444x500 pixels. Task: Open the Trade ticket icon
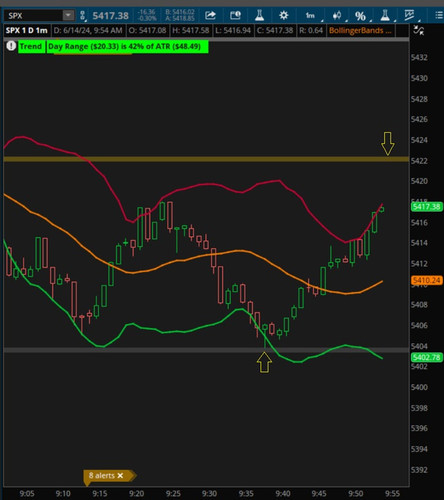235,15
